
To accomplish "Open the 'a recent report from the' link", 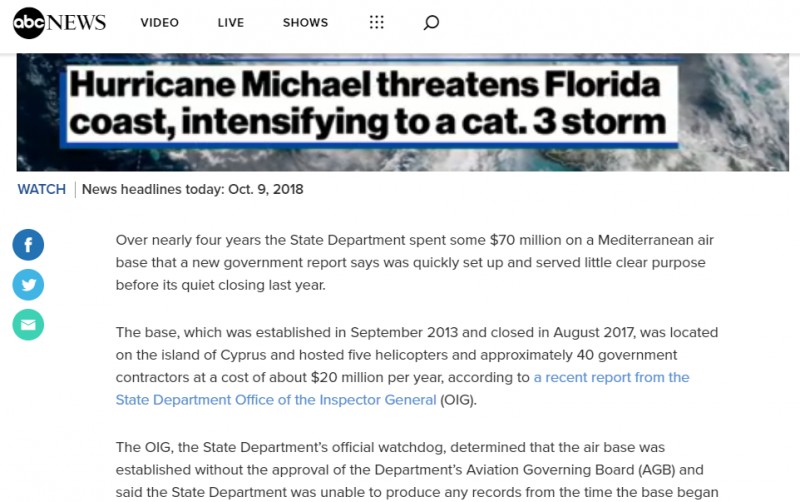I will (611, 378).
